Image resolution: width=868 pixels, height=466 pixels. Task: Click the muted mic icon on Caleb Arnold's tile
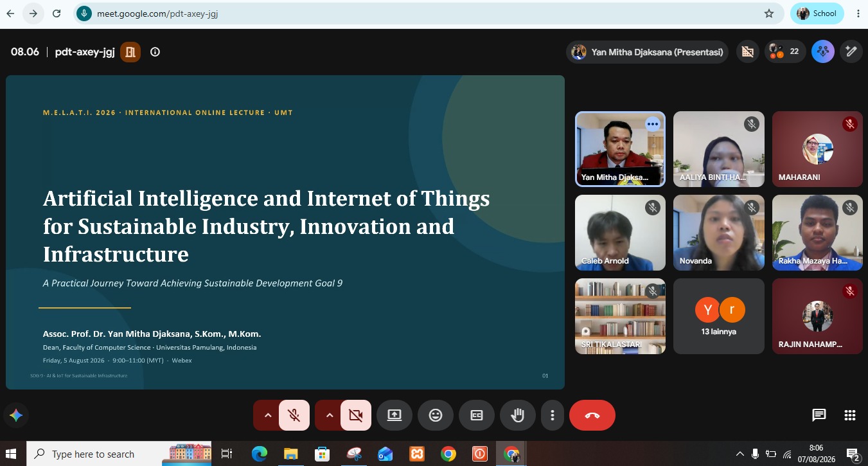pyautogui.click(x=653, y=208)
